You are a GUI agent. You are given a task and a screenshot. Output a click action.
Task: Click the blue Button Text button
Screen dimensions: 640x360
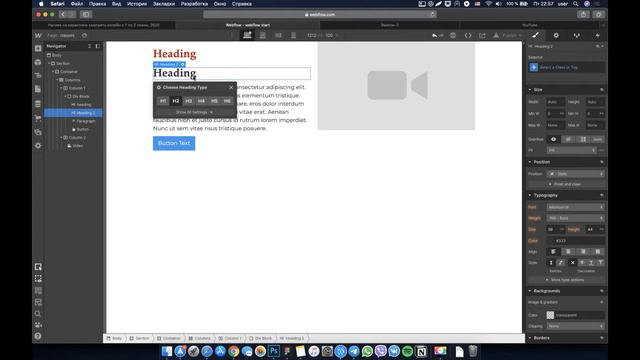click(x=174, y=143)
